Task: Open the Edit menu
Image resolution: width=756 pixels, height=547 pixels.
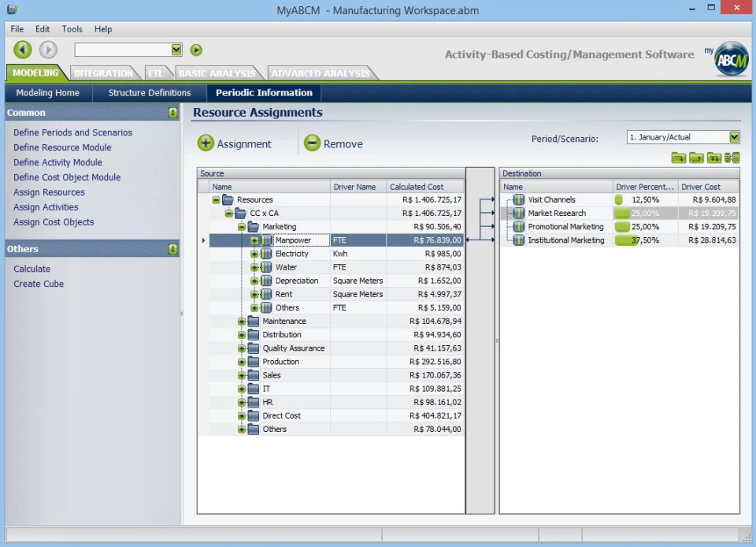Action: point(43,29)
